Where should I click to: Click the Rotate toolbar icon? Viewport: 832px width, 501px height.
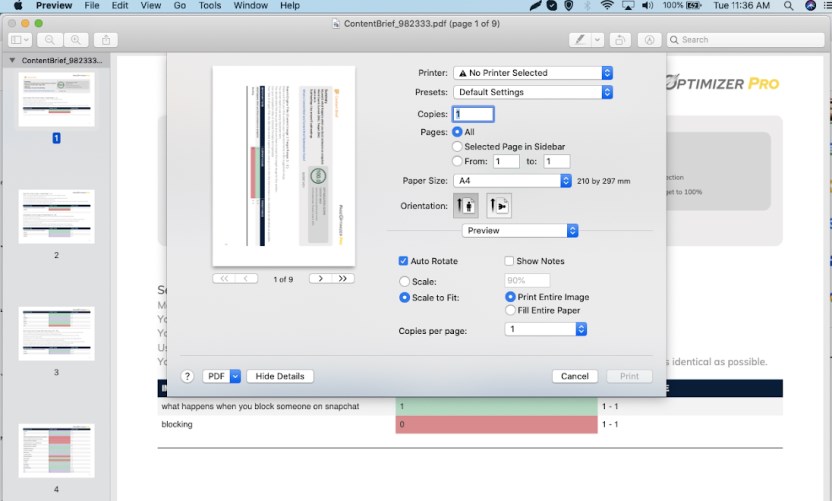(620, 40)
